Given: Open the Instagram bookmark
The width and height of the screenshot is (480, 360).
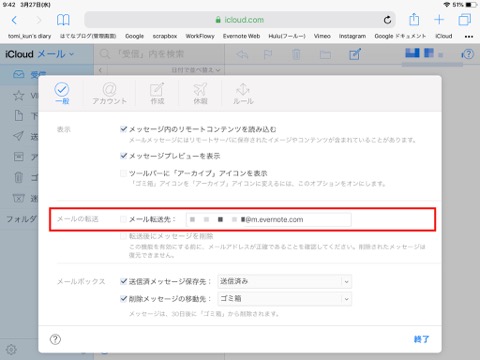Looking at the screenshot, I should 352,36.
